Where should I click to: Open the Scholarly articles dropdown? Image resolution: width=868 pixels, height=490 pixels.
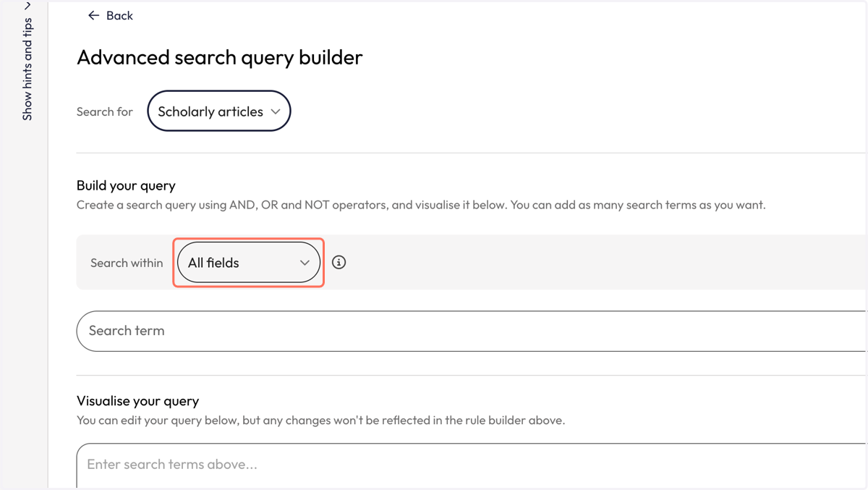click(x=219, y=111)
